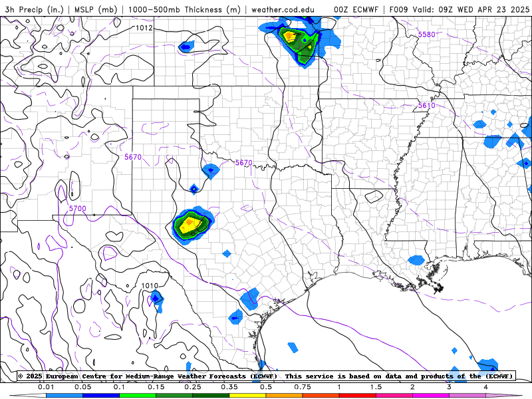The image size is (532, 399).
Task: Click the 0.35 legend value
Action: [x=229, y=387]
